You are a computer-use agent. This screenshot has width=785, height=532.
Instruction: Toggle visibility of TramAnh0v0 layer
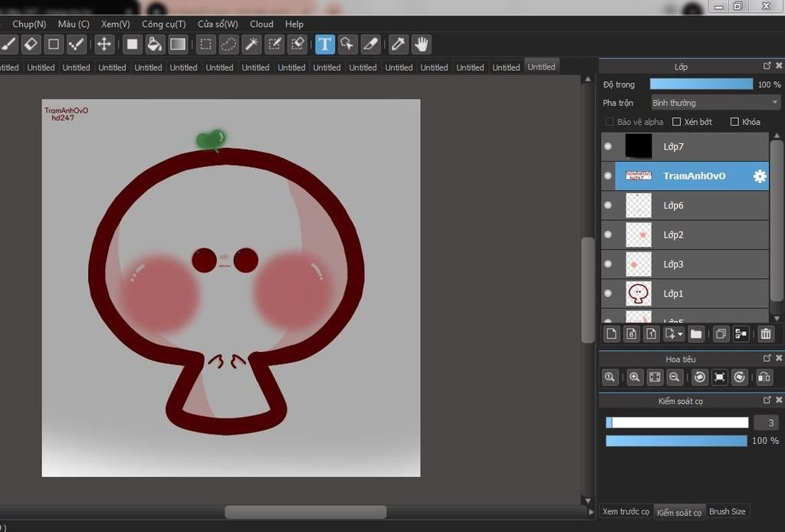(608, 176)
